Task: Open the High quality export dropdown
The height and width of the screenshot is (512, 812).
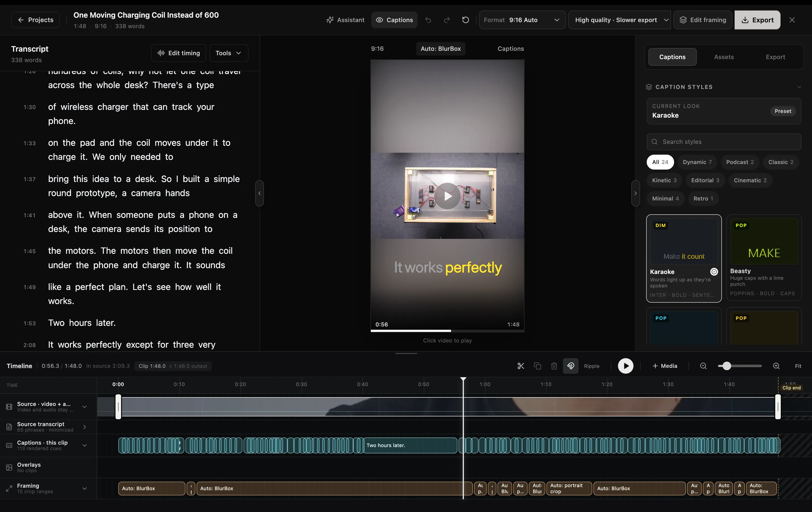Action: coord(620,20)
